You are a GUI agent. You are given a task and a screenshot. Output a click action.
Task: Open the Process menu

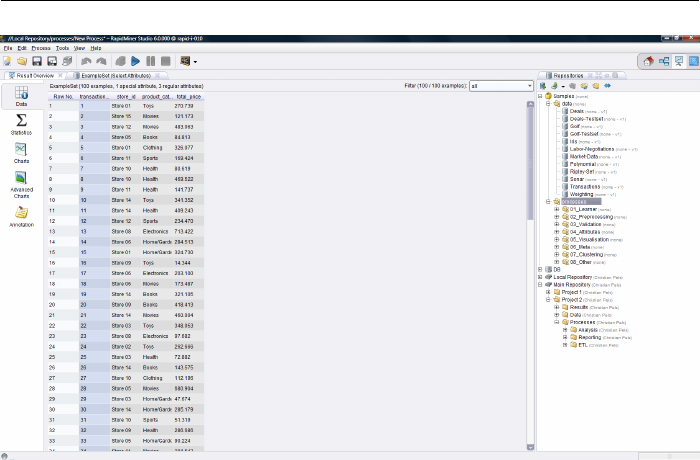tap(41, 48)
